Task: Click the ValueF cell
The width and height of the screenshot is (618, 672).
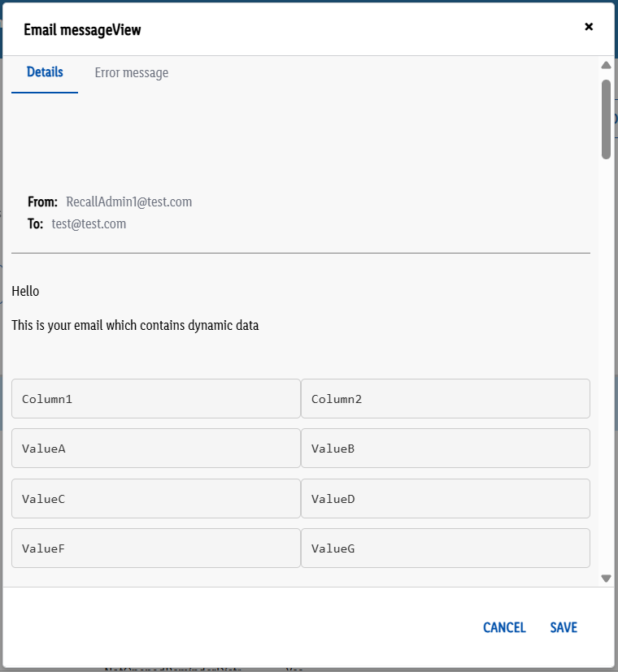Action: tap(155, 548)
